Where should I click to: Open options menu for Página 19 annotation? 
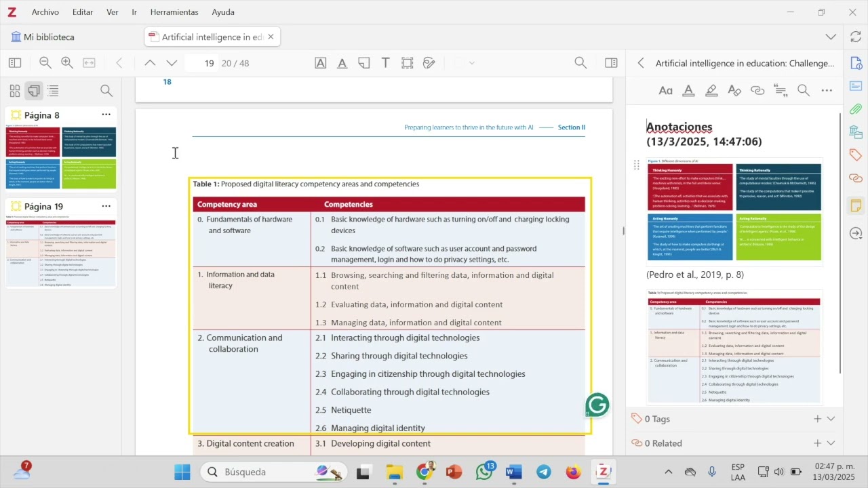pyautogui.click(x=106, y=206)
